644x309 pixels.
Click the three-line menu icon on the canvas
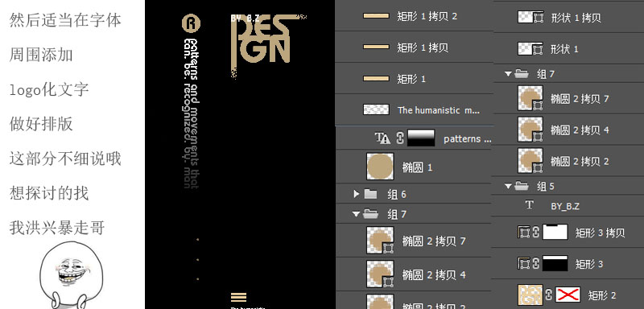click(x=238, y=298)
